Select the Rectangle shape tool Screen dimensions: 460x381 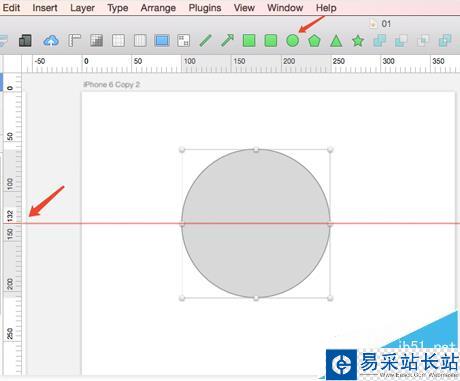point(249,41)
